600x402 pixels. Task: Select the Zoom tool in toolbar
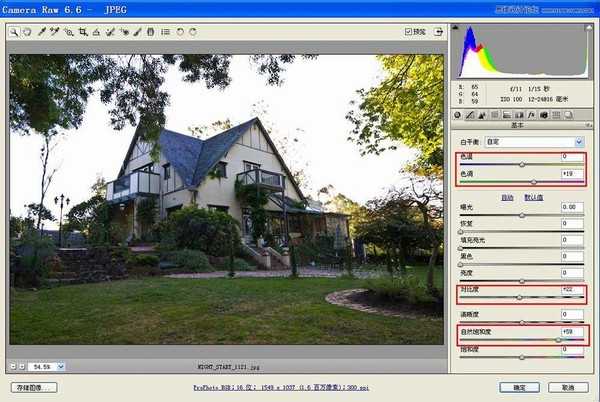14,32
